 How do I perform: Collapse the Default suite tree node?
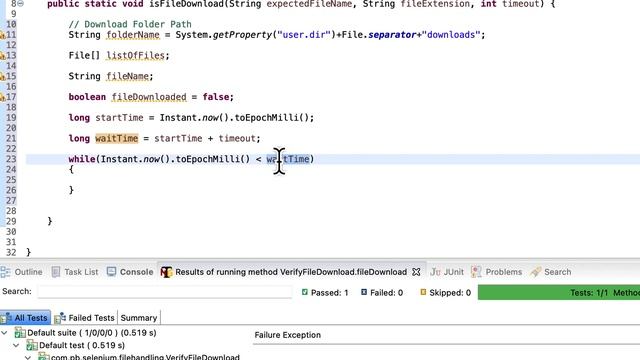pos(4,333)
